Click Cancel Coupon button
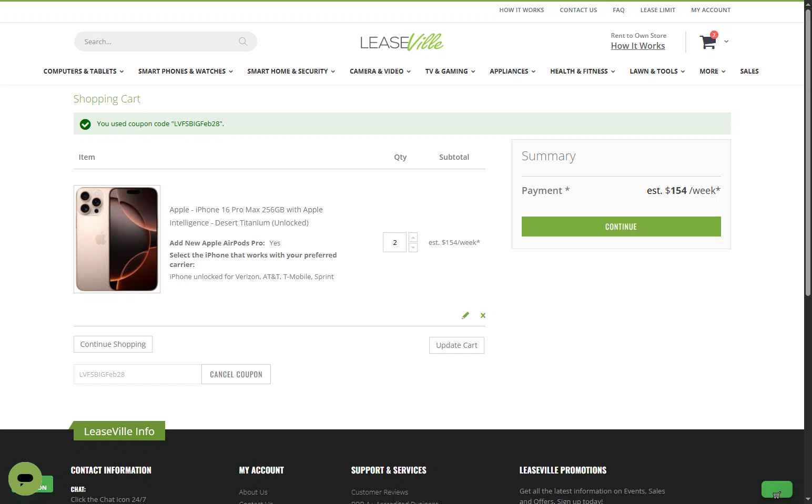Viewport: 812px width, 504px height. pos(236,374)
